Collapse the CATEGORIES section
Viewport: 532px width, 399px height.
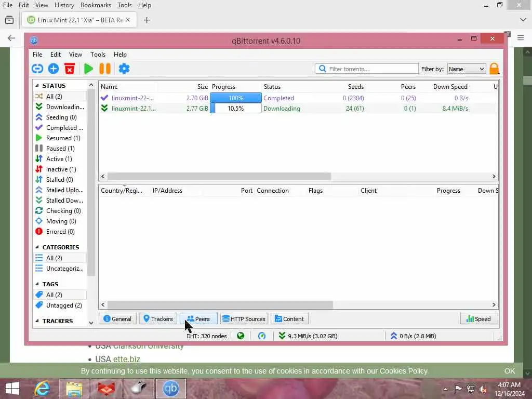[37, 247]
